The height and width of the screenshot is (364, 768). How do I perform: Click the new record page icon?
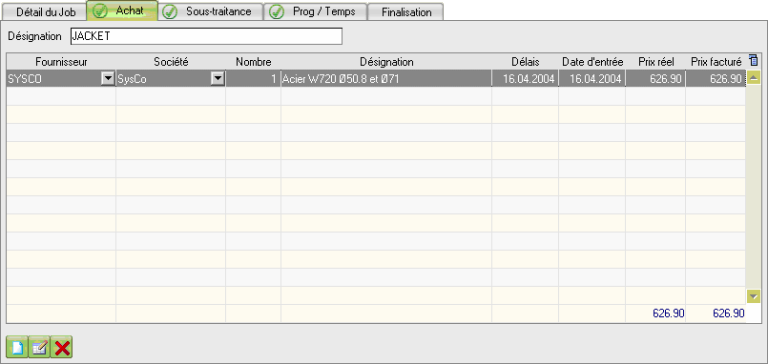tap(17, 348)
